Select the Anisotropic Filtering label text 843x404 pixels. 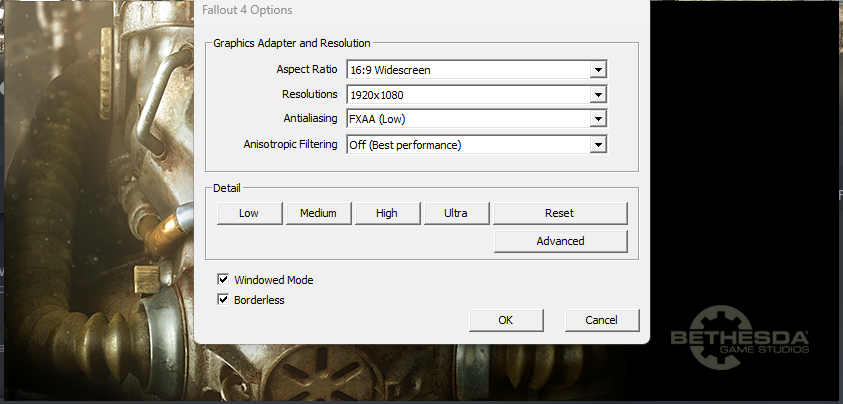pyautogui.click(x=290, y=144)
